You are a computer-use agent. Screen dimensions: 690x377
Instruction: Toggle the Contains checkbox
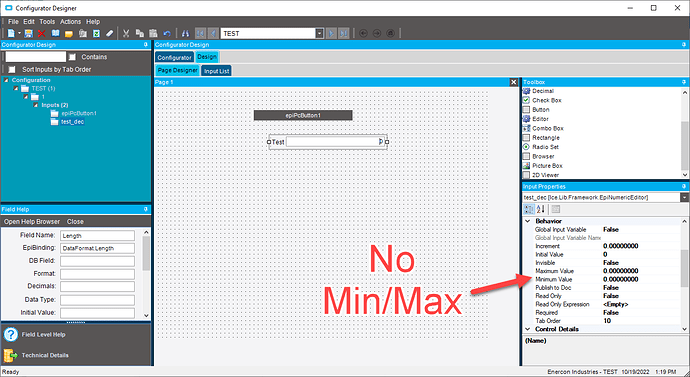pyautogui.click(x=73, y=57)
